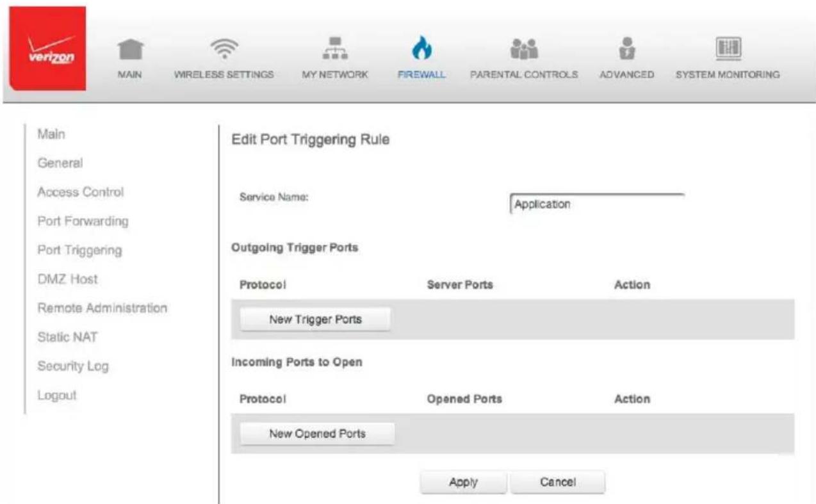Image resolution: width=816 pixels, height=504 pixels.
Task: Focus the Service Name input field
Action: (597, 204)
